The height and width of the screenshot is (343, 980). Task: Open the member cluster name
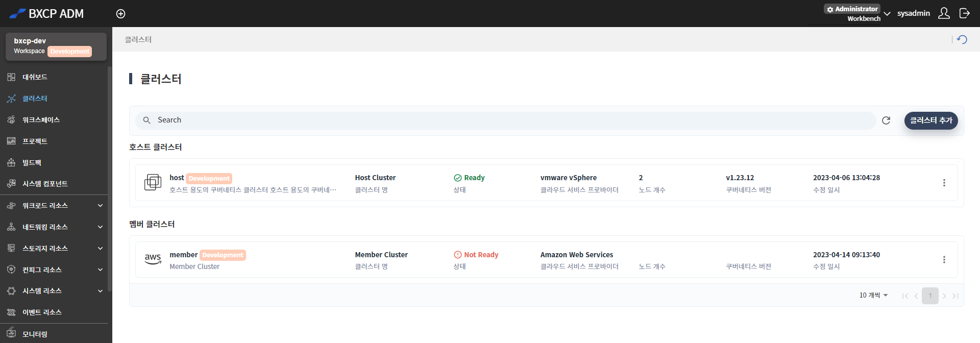coord(183,255)
